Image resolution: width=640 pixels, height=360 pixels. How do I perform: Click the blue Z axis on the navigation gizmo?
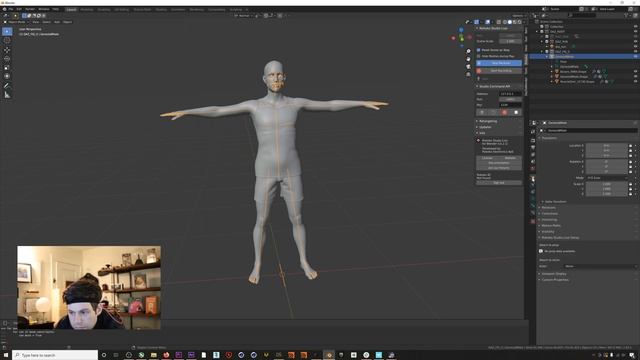click(461, 30)
